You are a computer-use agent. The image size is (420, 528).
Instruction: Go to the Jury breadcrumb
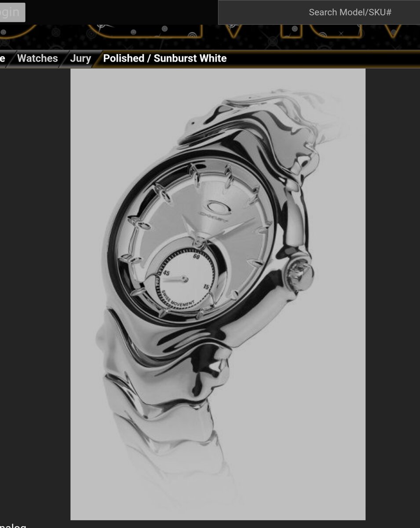(x=80, y=59)
